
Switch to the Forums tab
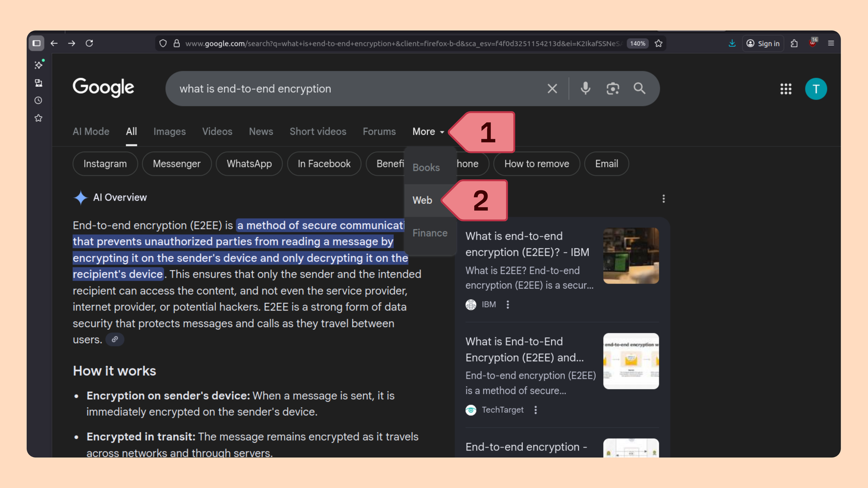point(379,132)
